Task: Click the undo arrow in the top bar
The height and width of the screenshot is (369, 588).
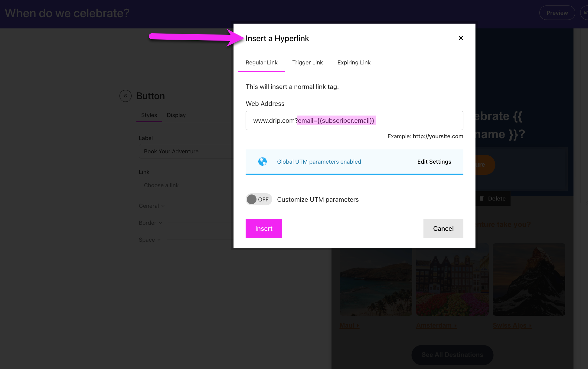Action: (x=585, y=13)
